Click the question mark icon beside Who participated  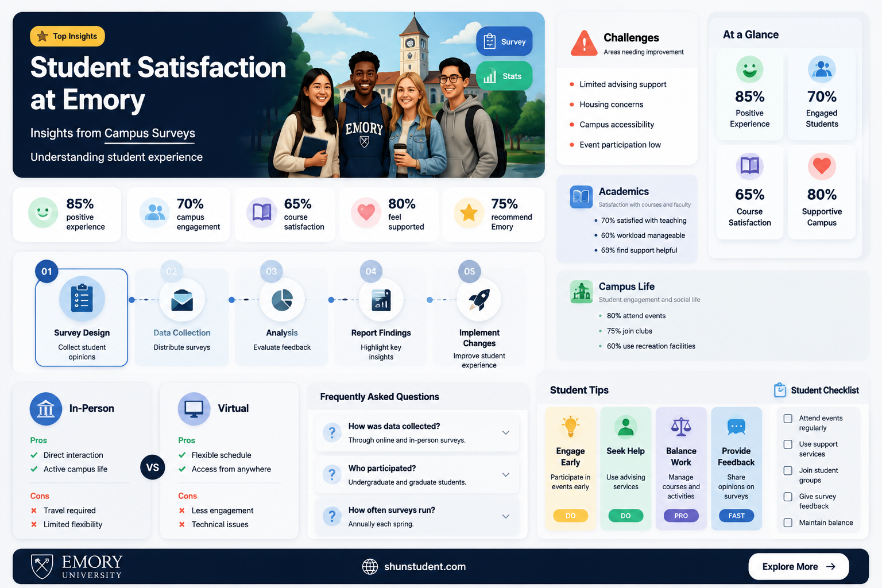(x=332, y=474)
